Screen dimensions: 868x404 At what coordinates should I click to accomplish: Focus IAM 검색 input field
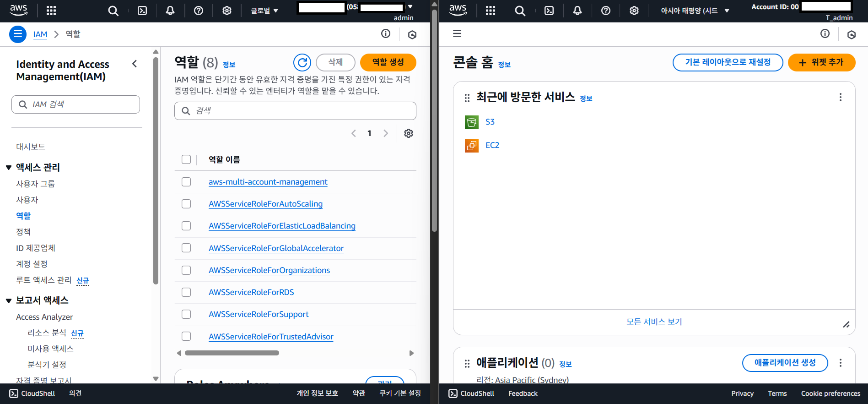coord(75,104)
